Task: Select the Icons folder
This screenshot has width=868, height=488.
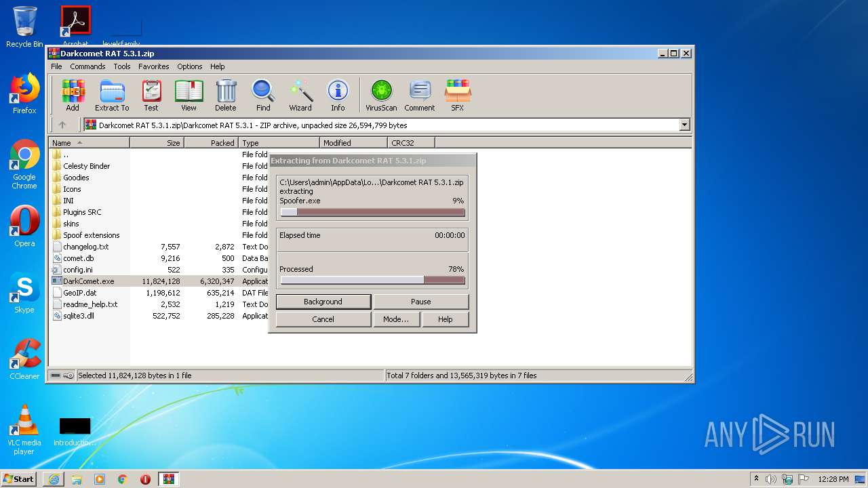Action: pos(72,189)
